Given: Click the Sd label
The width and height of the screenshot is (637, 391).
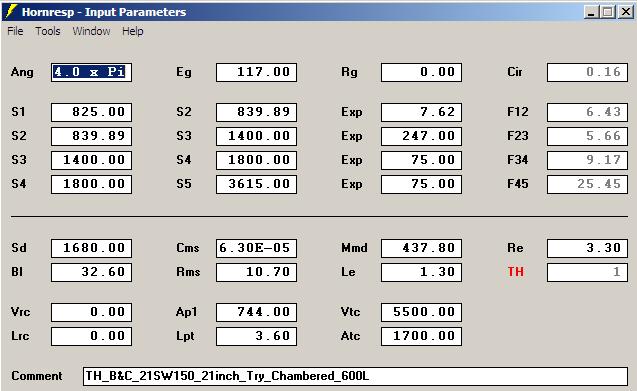Looking at the screenshot, I should tap(19, 248).
